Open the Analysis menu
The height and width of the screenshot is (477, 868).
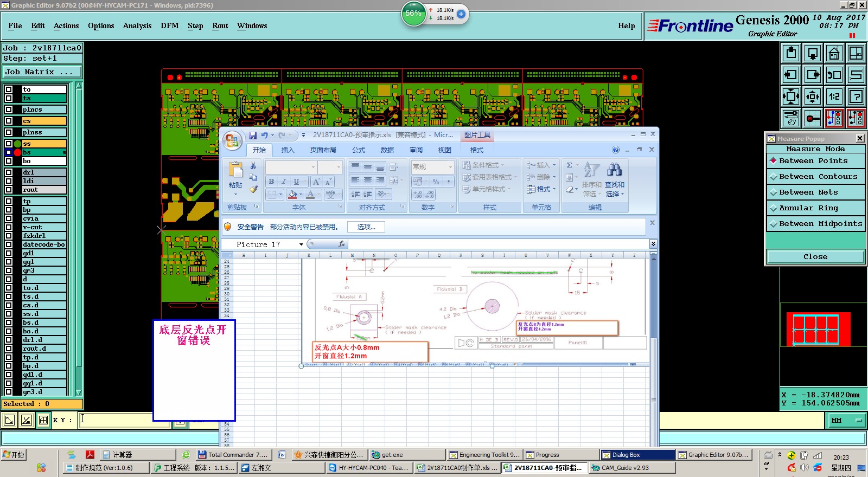click(137, 25)
